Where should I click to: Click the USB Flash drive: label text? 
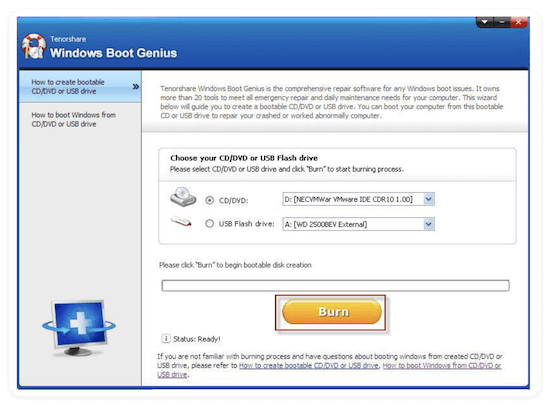[247, 224]
